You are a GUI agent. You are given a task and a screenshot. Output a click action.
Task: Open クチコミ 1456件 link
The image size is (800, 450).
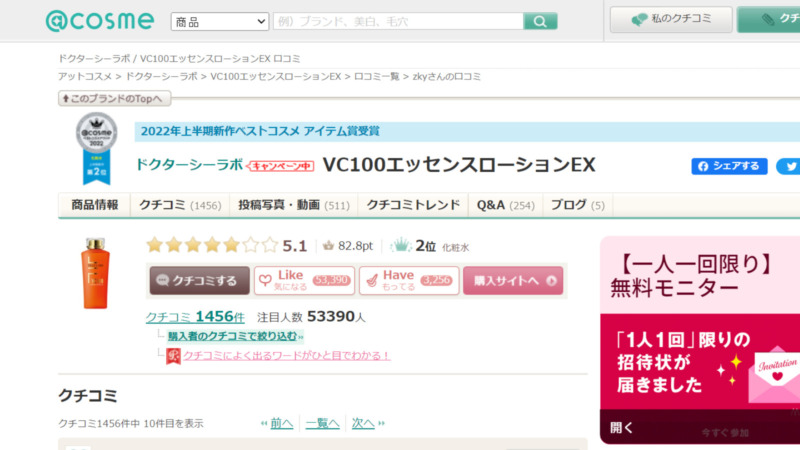[195, 317]
